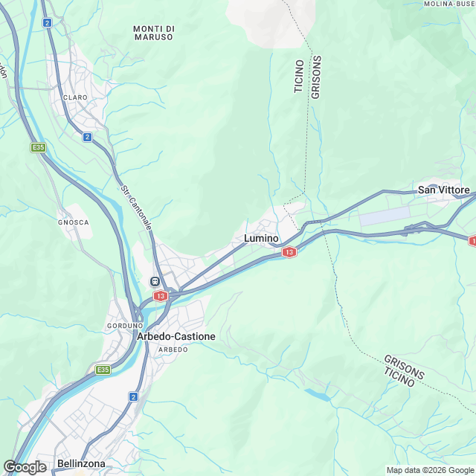Click the small lake southeast of Arbedo
Screen dimensions: 476x476
pyautogui.click(x=318, y=395)
